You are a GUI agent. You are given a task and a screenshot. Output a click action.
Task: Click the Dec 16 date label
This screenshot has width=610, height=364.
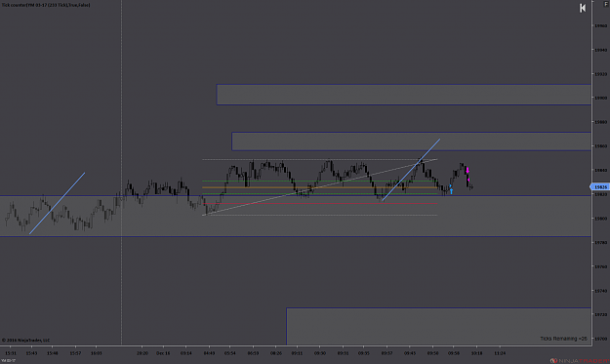163,353
